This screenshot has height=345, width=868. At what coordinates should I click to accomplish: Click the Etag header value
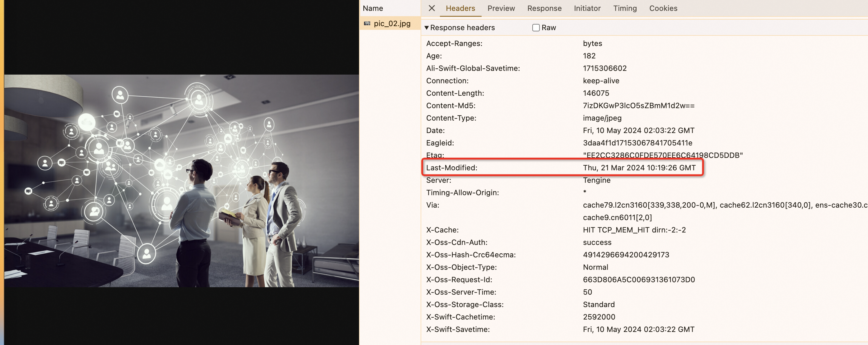[x=662, y=155]
